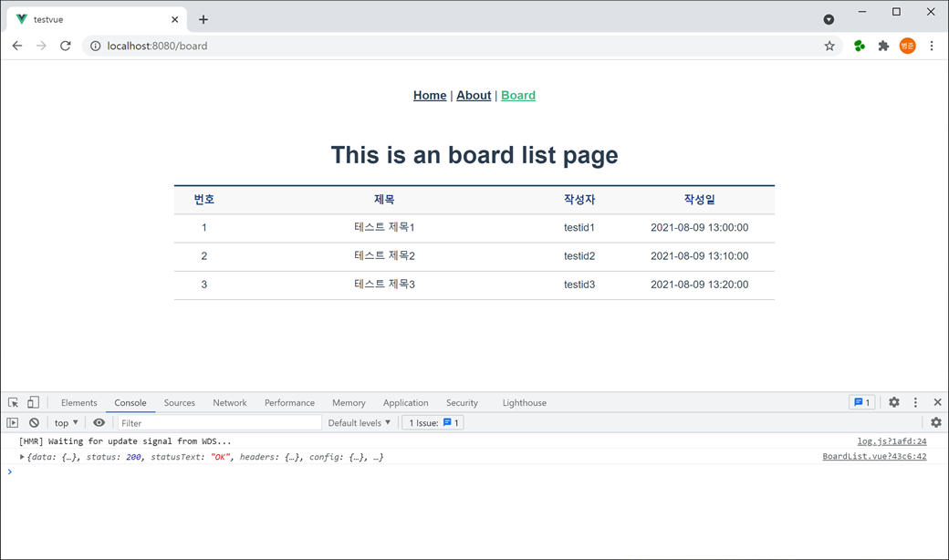
Task: Go back using the browser back arrow
Action: pos(17,46)
